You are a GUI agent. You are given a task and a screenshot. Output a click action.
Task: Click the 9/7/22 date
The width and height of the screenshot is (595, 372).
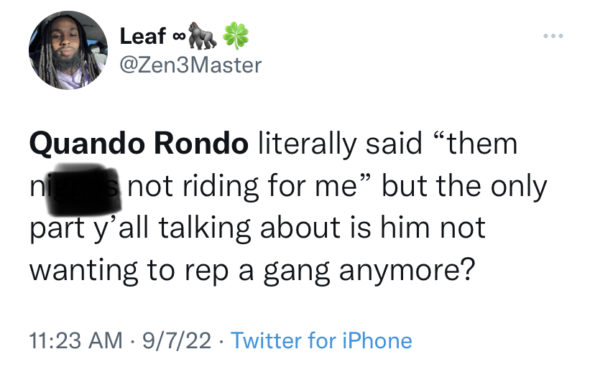point(176,340)
